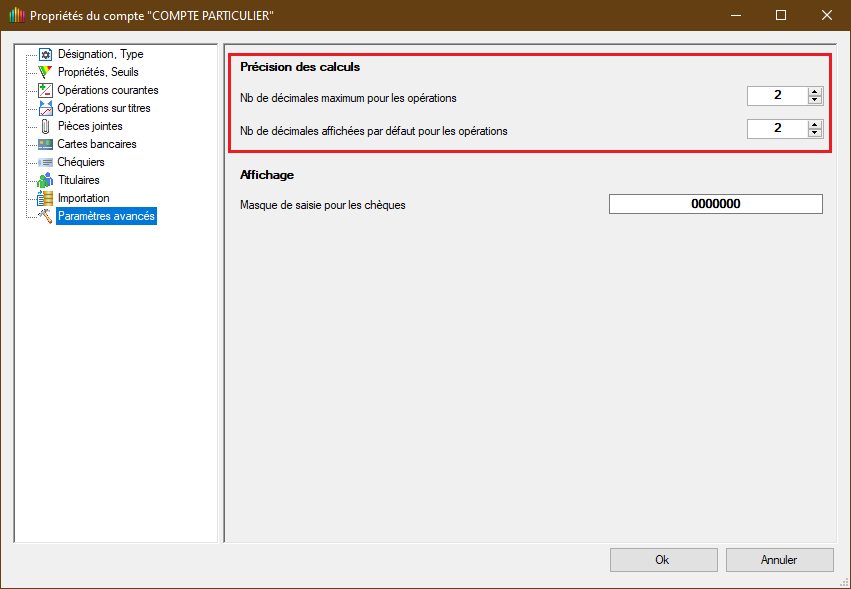Click the Pièces jointes paperclip icon
Viewport: 851px width, 589px height.
(45, 126)
